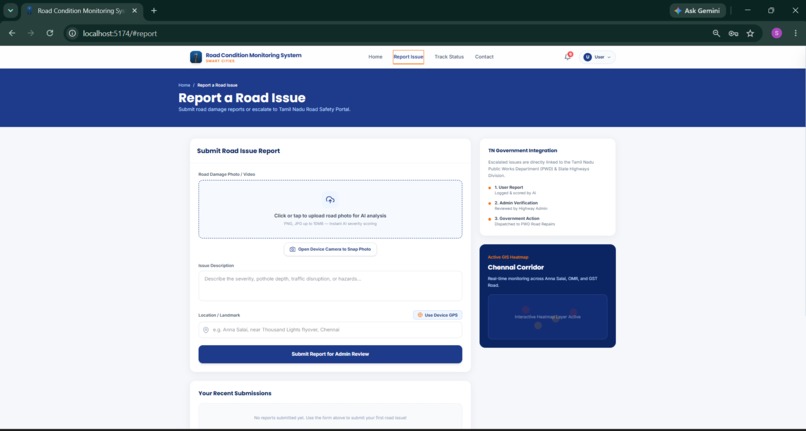806x431 pixels.
Task: Expand the User account dropdown
Action: click(x=597, y=57)
